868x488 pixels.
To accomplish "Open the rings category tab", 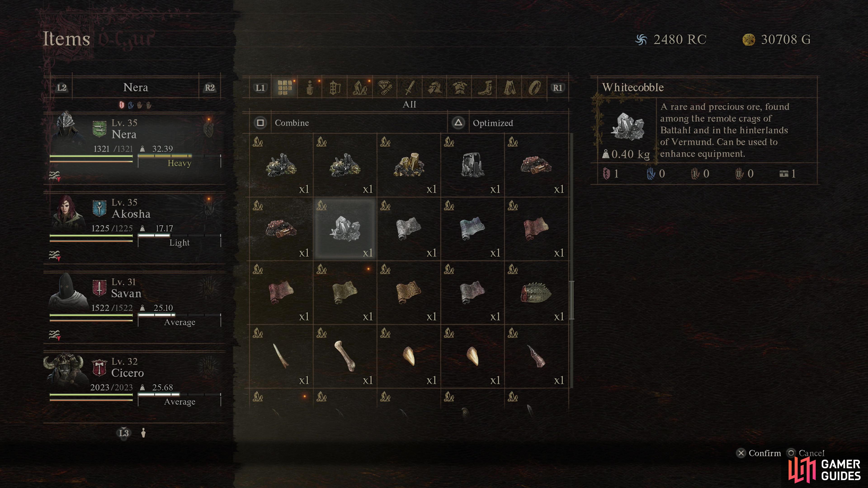I will (x=534, y=88).
